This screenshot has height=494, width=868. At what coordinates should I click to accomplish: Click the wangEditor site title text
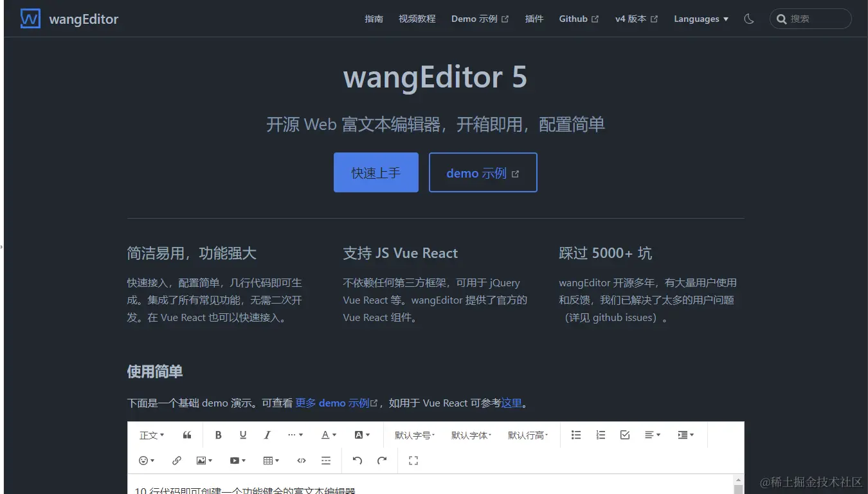tap(84, 19)
